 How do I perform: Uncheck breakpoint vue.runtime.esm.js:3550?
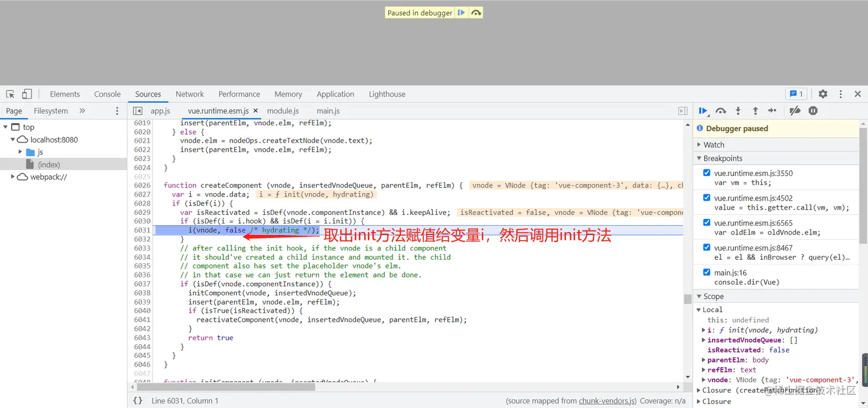[x=707, y=173]
